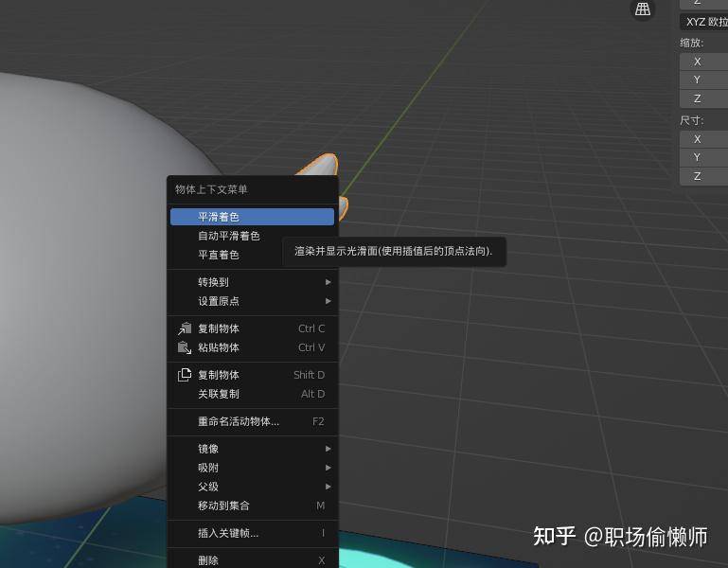Toggle the perspective/orthographic grid icon
The width and height of the screenshot is (728, 568).
643,9
